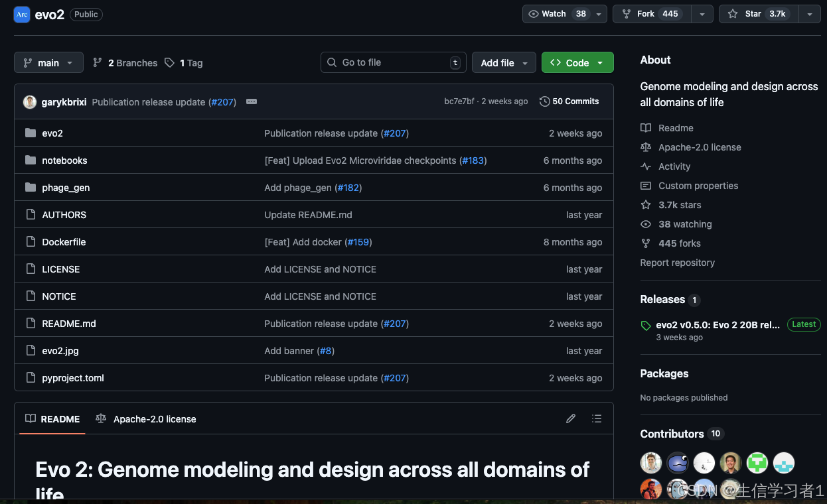Open the evo2 repository name link
The image size is (827, 504).
[x=50, y=14]
